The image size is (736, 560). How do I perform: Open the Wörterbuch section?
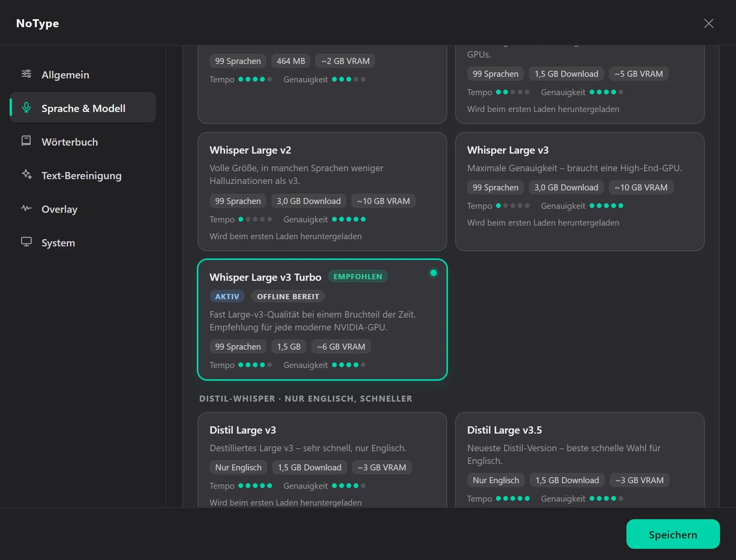[x=83, y=142]
